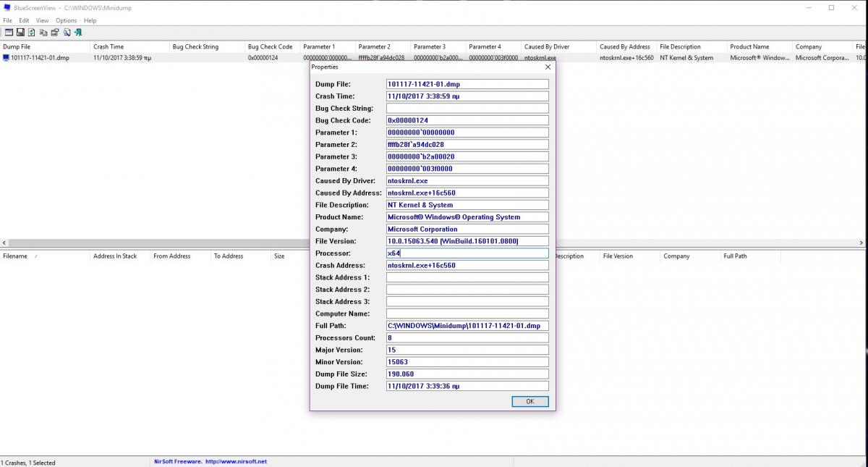Click the Dump File Time field
The width and height of the screenshot is (868, 467).
pyautogui.click(x=467, y=386)
